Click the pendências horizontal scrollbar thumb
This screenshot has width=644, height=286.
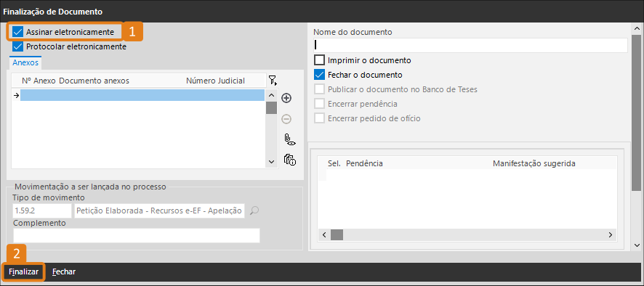[337, 235]
